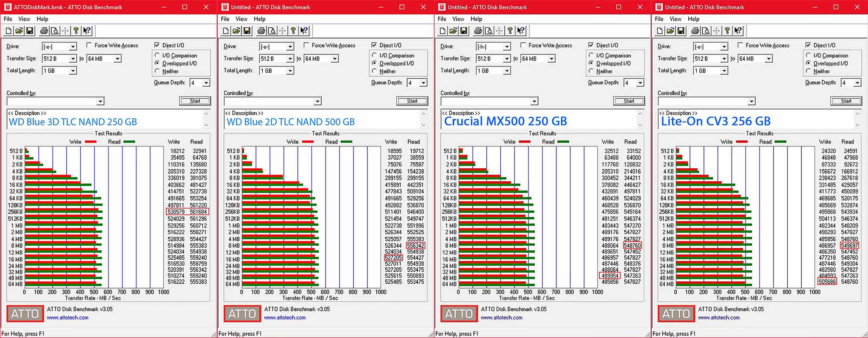868x338 pixels.
Task: Open Help menu in Lite-On CV3 window
Action: 693,19
